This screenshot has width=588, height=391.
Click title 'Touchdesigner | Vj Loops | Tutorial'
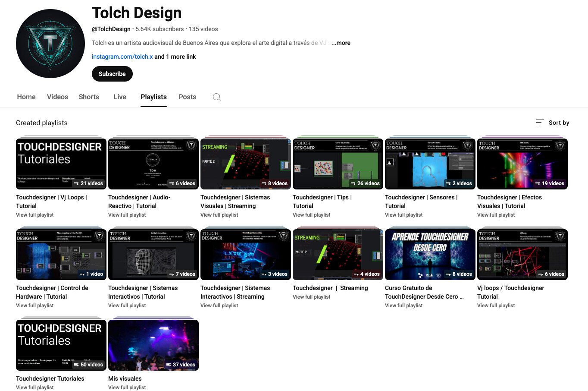pos(52,202)
